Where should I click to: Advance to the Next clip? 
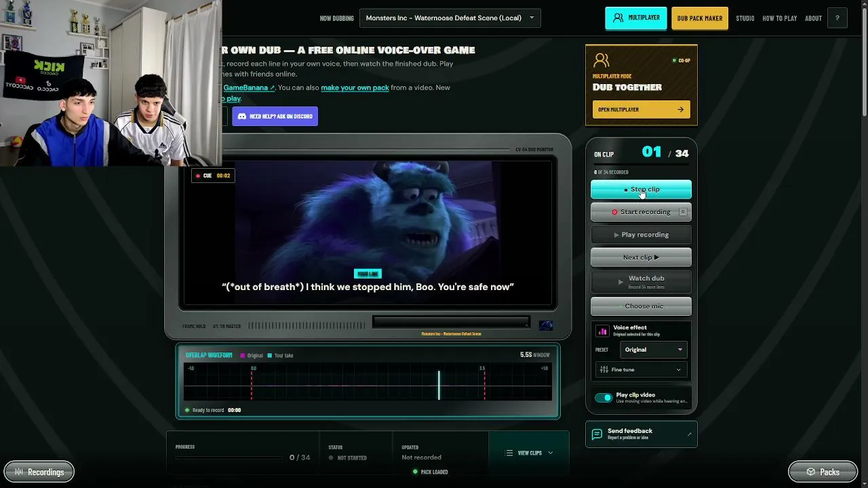coord(641,258)
